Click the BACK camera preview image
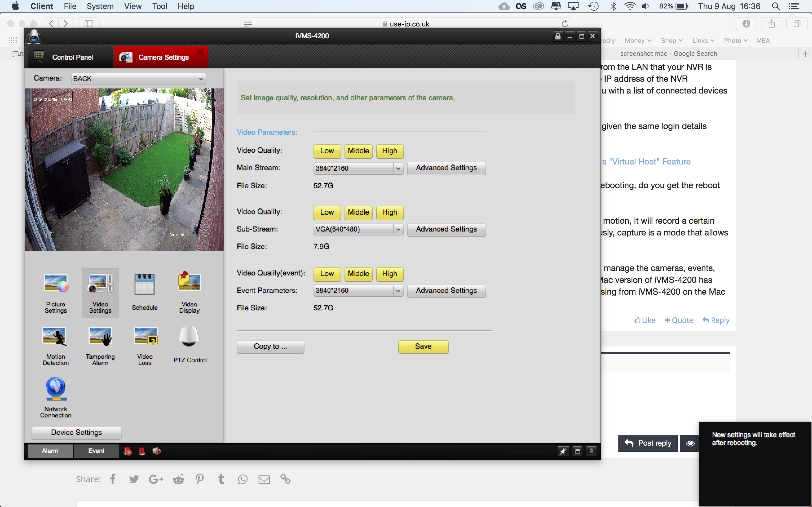Viewport: 812px width, 507px height. [x=125, y=169]
